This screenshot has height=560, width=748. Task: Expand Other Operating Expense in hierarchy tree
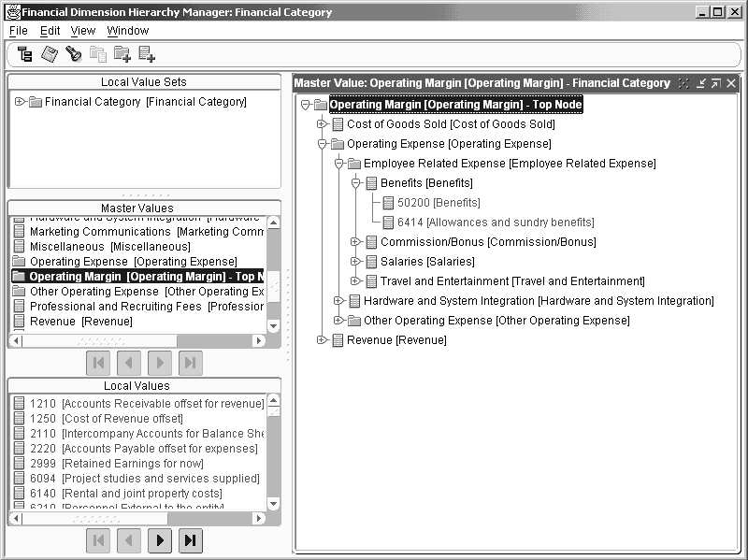[338, 320]
